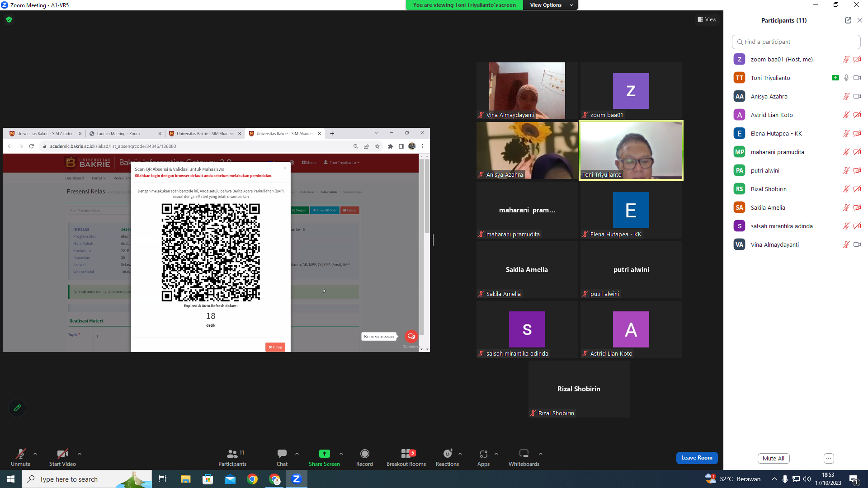The height and width of the screenshot is (488, 868).
Task: Start Video in Zoom toolbar
Action: tap(62, 457)
